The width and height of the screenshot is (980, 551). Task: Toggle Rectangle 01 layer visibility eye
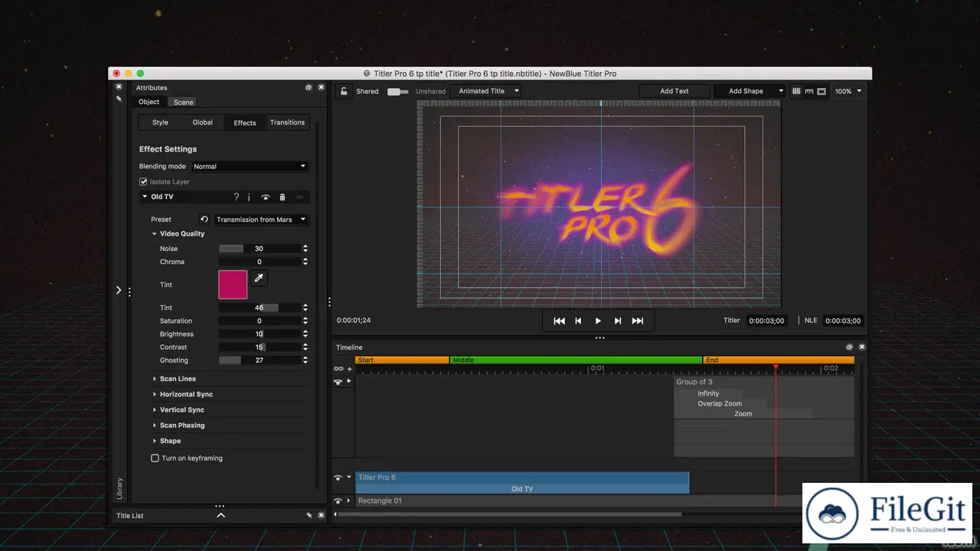338,501
